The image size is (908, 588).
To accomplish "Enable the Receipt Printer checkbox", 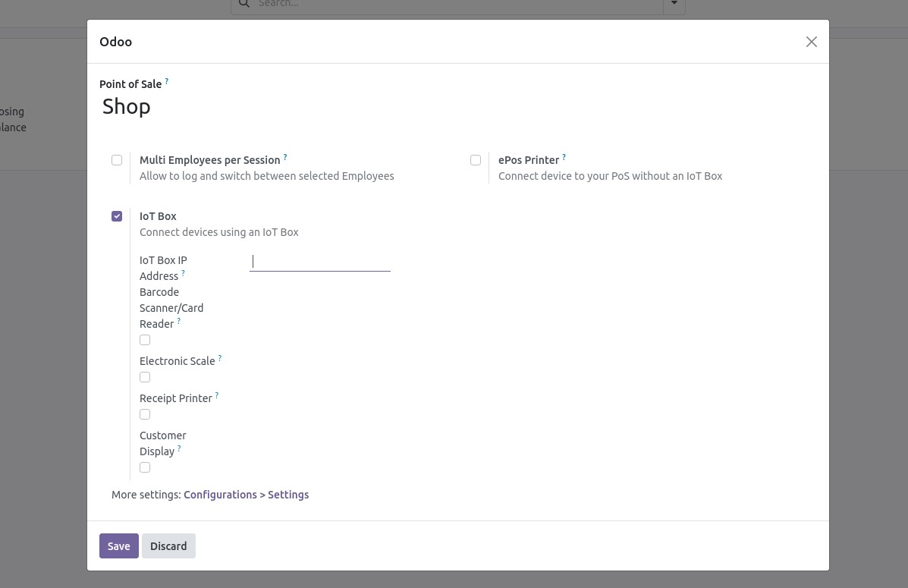I will 145,414.
